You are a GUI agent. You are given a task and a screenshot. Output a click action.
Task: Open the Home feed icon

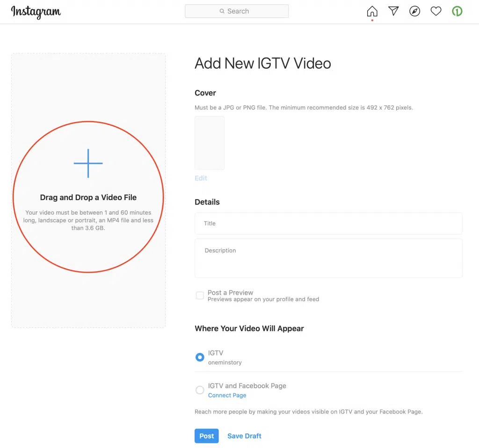pos(372,11)
